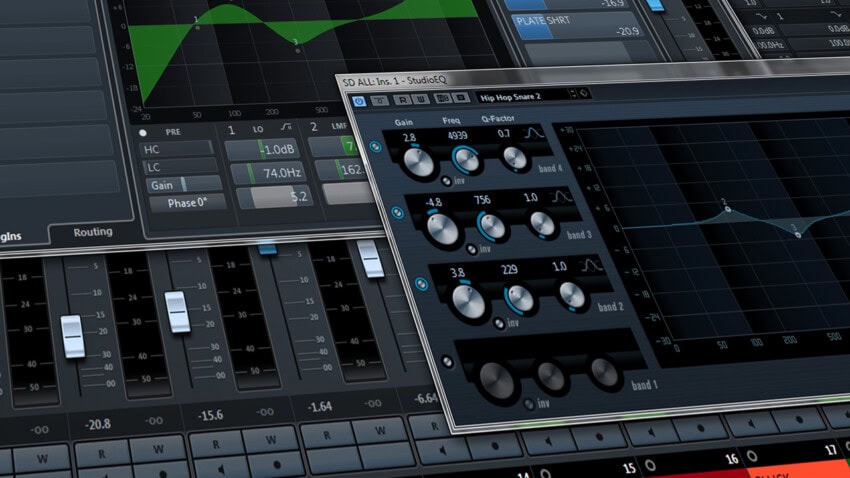Step presets with arrows beside Hip Hop Snare 2
Screen dimensions: 850x478
click(x=573, y=94)
